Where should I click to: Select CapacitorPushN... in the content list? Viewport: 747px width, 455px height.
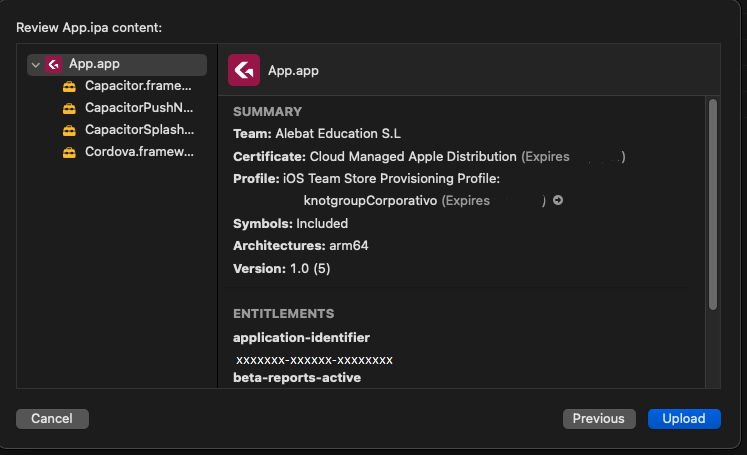coord(138,108)
